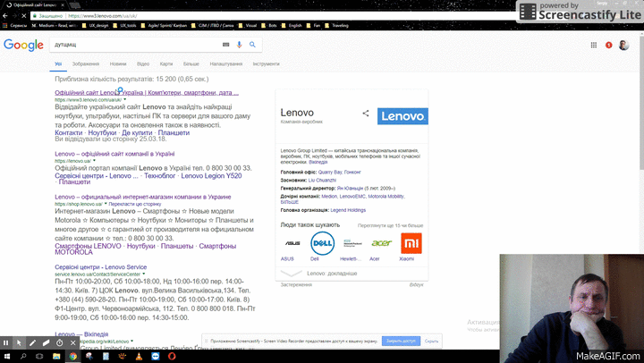Open dropdown arrow beside service.lenovo.com result URL
644x363 pixels.
coord(143,274)
